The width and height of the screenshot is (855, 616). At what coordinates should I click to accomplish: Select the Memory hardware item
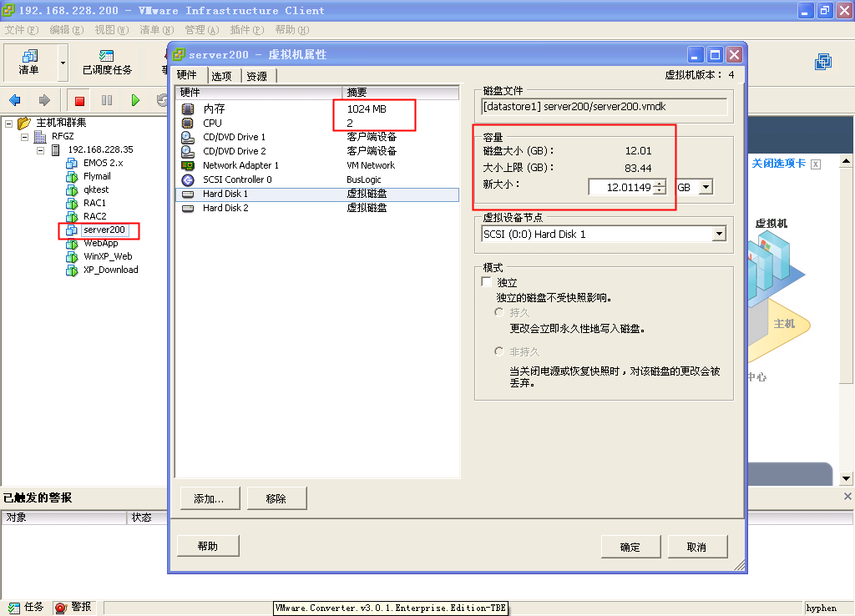pyautogui.click(x=215, y=109)
